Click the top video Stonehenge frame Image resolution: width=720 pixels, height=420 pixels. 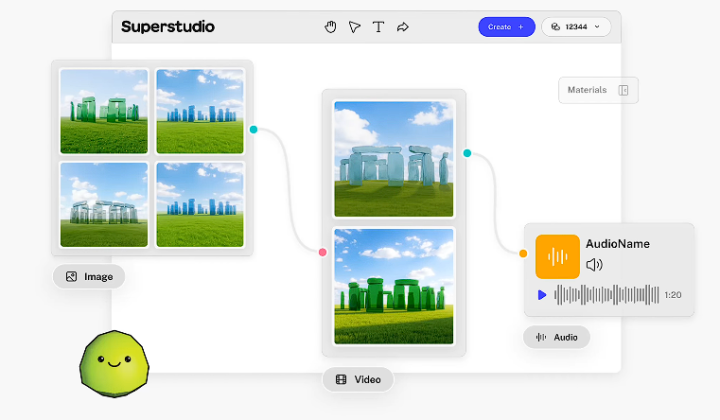tap(393, 159)
